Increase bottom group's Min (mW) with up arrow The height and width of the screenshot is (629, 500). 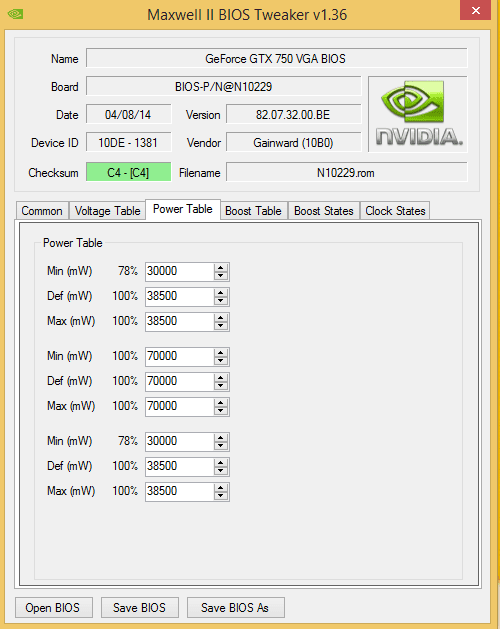point(221,438)
